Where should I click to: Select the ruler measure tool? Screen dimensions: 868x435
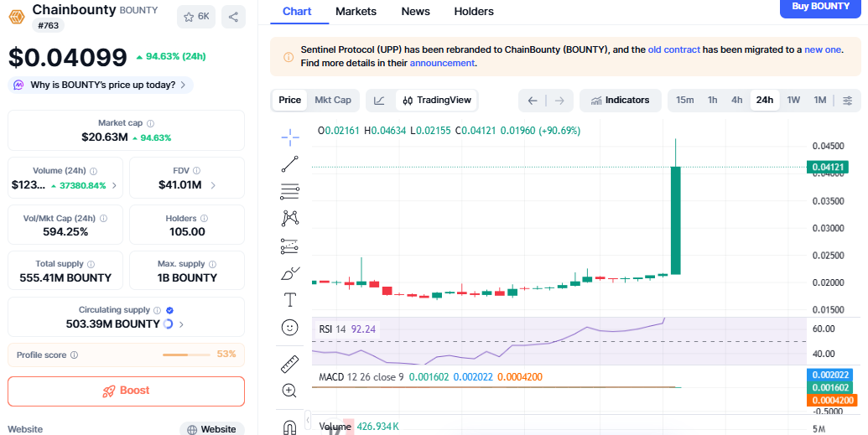(290, 364)
